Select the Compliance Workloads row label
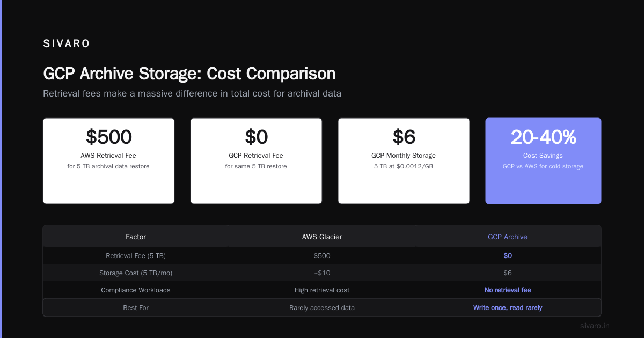Screen dimensions: 644x338 click(x=136, y=290)
